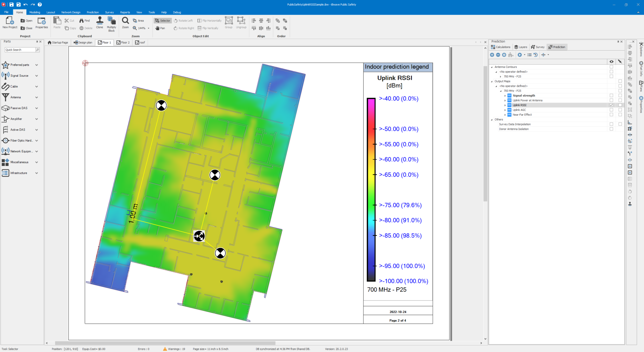Expand the Passive DAS category
This screenshot has height=352, width=644.
pyautogui.click(x=37, y=108)
